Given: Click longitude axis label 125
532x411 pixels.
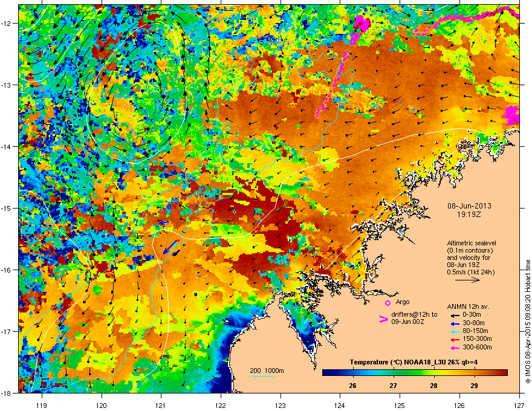Looking at the screenshot, I should (400, 405).
